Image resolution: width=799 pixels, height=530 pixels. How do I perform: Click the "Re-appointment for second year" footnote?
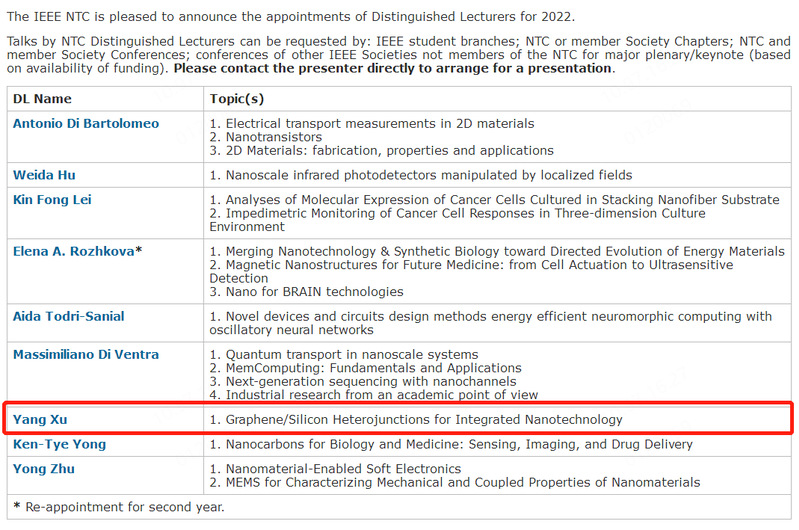[118, 507]
